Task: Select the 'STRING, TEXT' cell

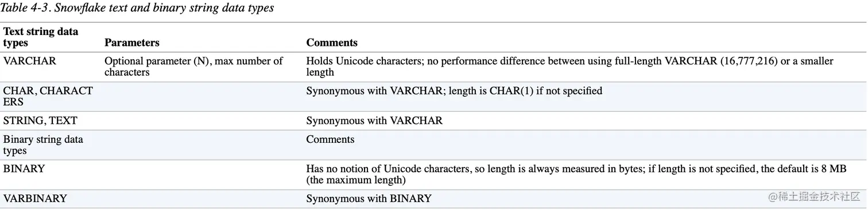Action: coord(40,120)
